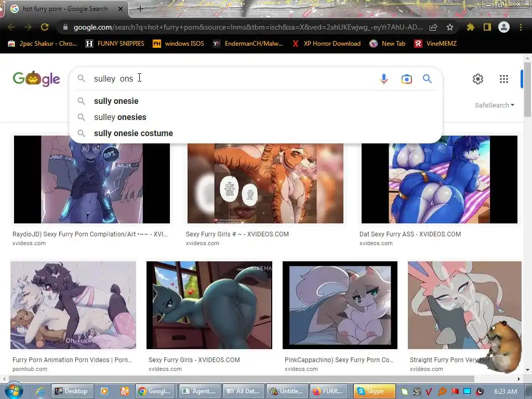532x399 pixels.
Task: Expand the SafeSearch dropdown
Action: tap(495, 105)
